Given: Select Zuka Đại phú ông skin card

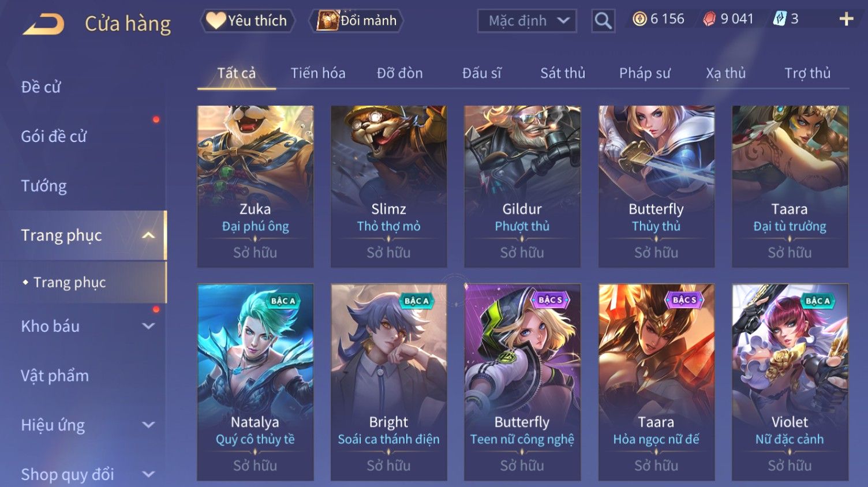Looking at the screenshot, I should (255, 186).
